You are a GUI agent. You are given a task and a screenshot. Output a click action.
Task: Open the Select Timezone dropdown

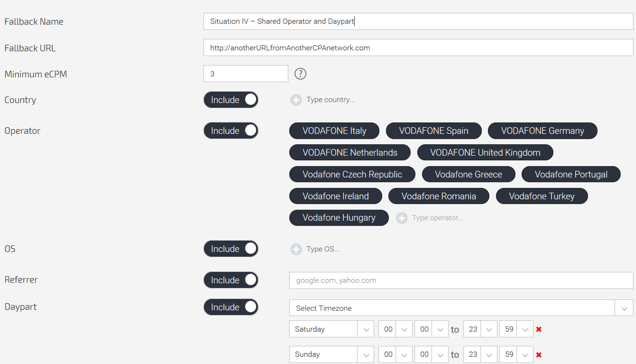461,308
